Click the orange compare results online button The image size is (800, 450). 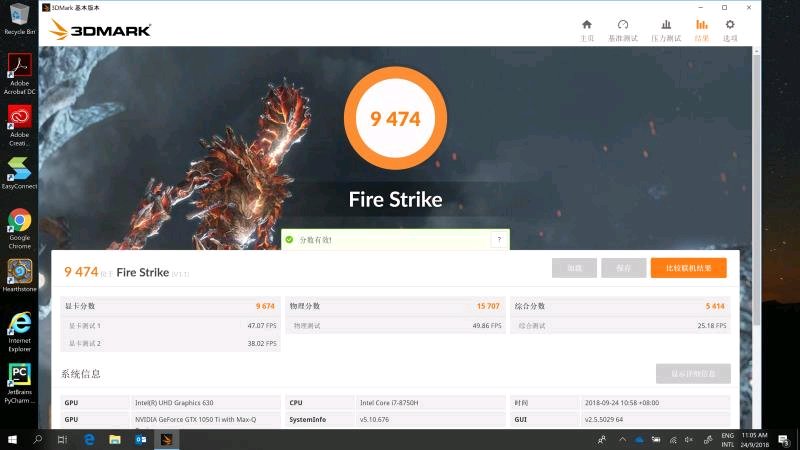pos(688,268)
